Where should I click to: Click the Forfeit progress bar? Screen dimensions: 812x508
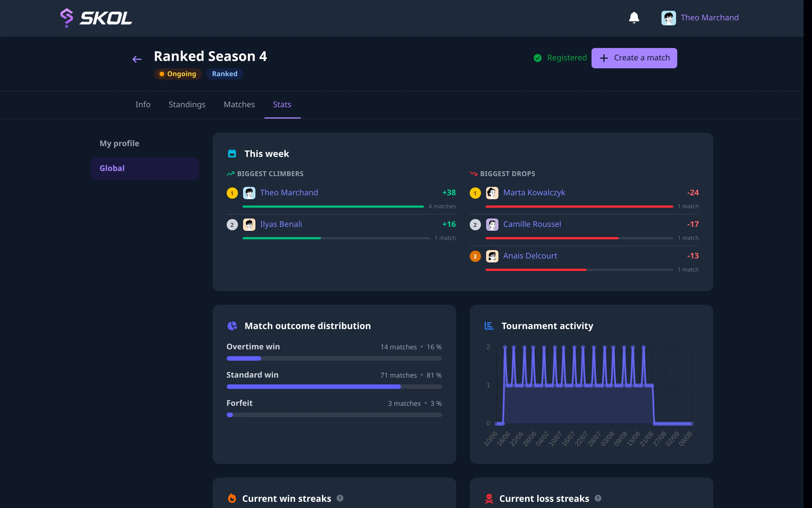point(334,415)
